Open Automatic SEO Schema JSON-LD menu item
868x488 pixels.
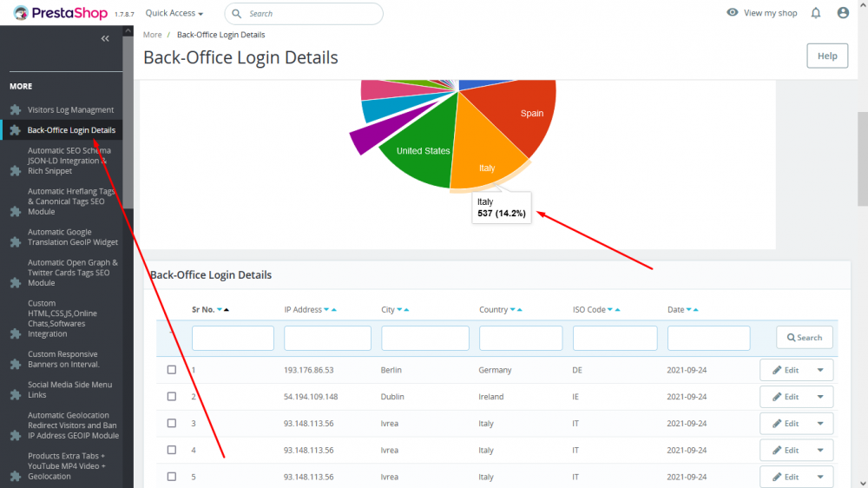(69, 161)
